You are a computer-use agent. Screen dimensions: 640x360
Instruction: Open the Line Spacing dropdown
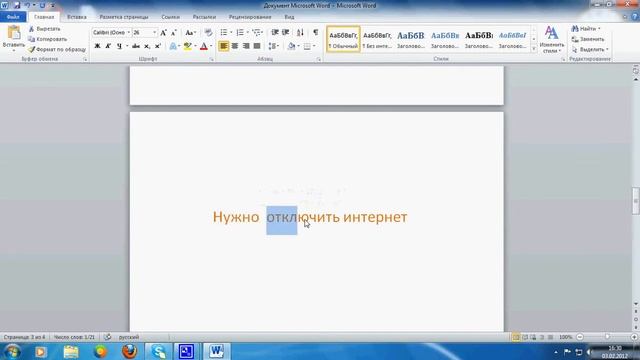pos(274,46)
